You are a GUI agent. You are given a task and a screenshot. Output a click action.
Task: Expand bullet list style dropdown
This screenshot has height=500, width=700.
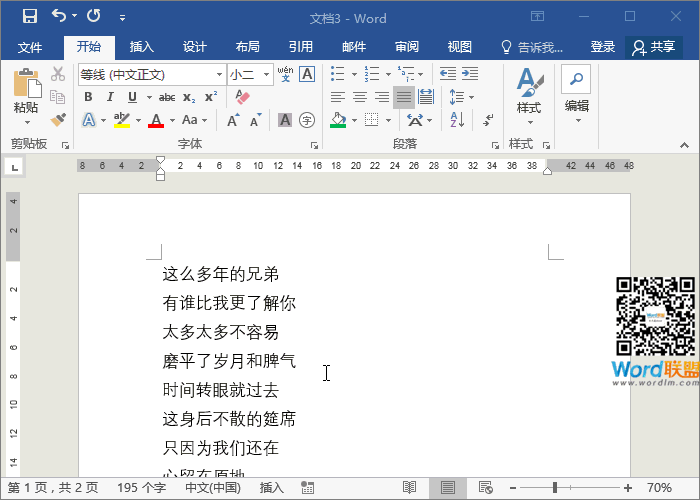point(354,74)
